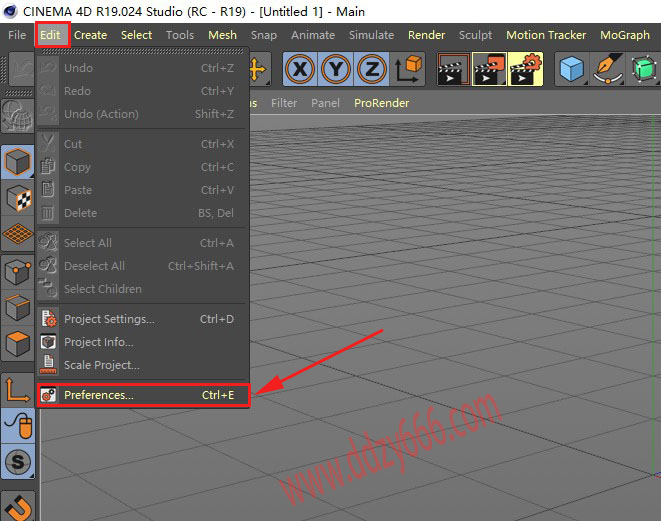Open the Simulate menu
This screenshot has width=661, height=521.
[371, 35]
